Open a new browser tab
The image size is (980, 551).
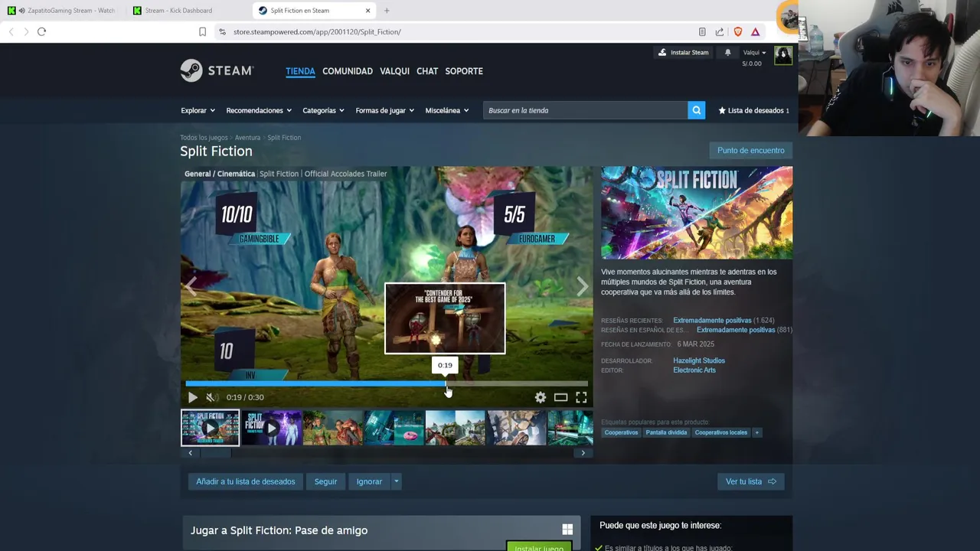click(387, 11)
